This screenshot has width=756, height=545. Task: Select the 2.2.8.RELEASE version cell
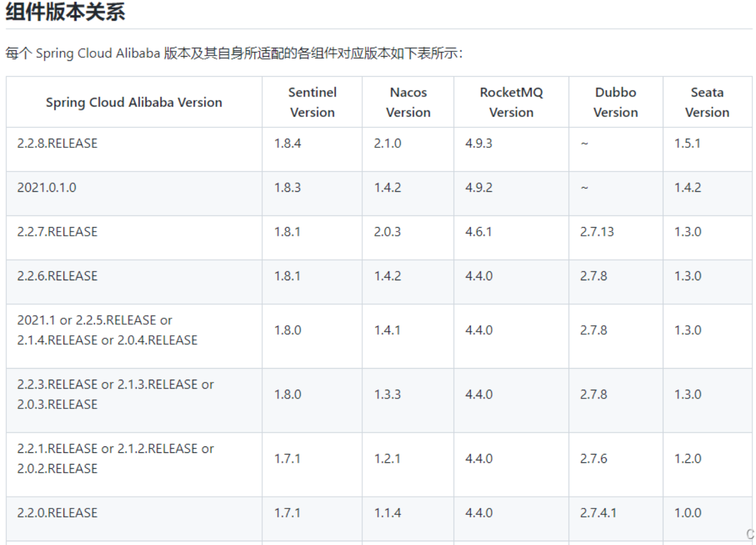57,144
